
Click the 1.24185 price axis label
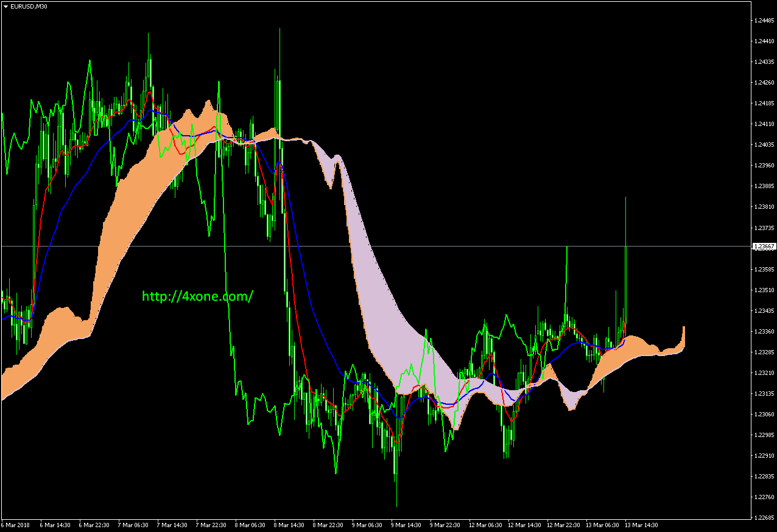(764, 103)
